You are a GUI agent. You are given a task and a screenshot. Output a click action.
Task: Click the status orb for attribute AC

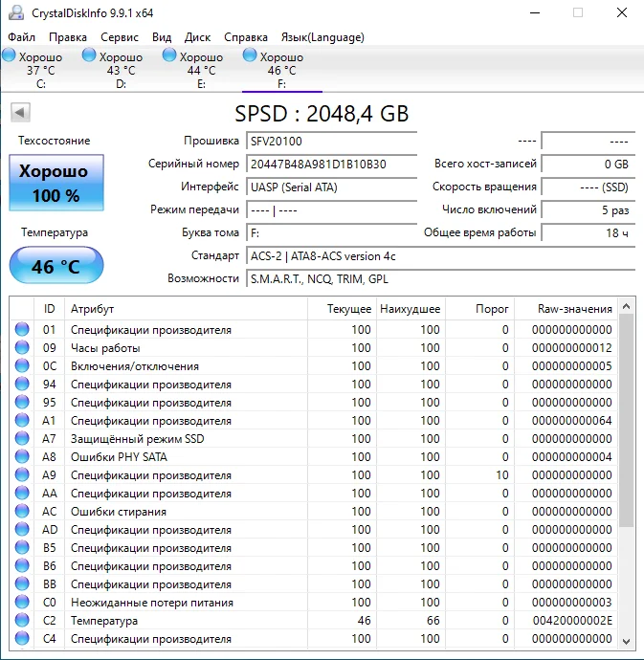22,511
